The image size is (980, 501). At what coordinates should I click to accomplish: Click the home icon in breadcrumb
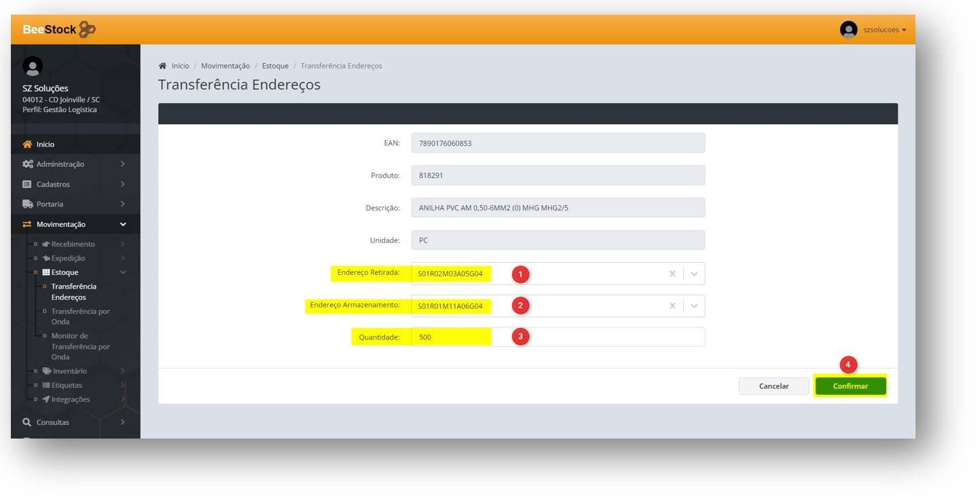click(162, 66)
